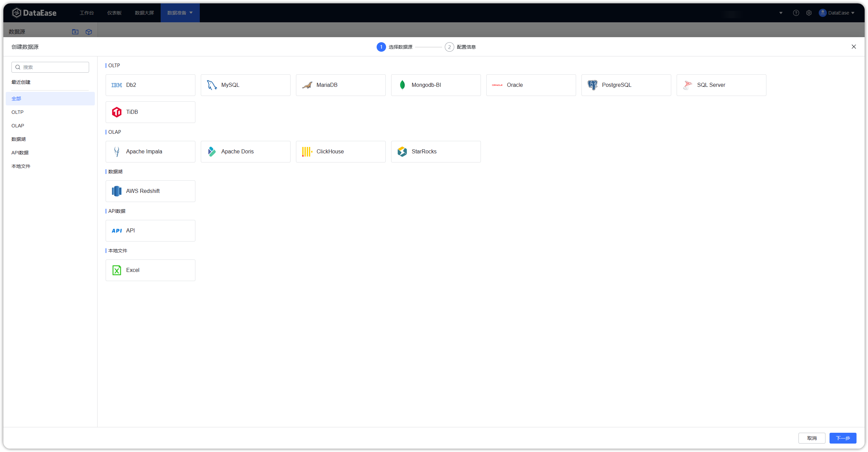Filter by 本地文件 category in sidebar
The width and height of the screenshot is (868, 452).
pos(50,166)
